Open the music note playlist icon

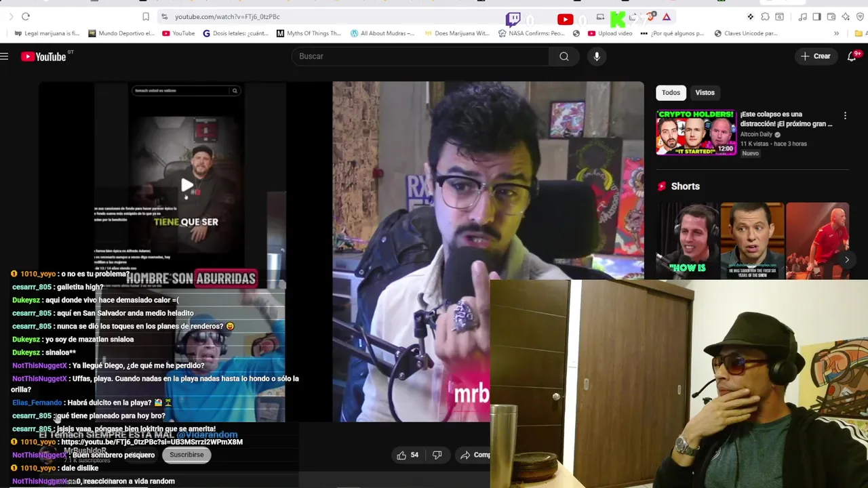pos(802,17)
